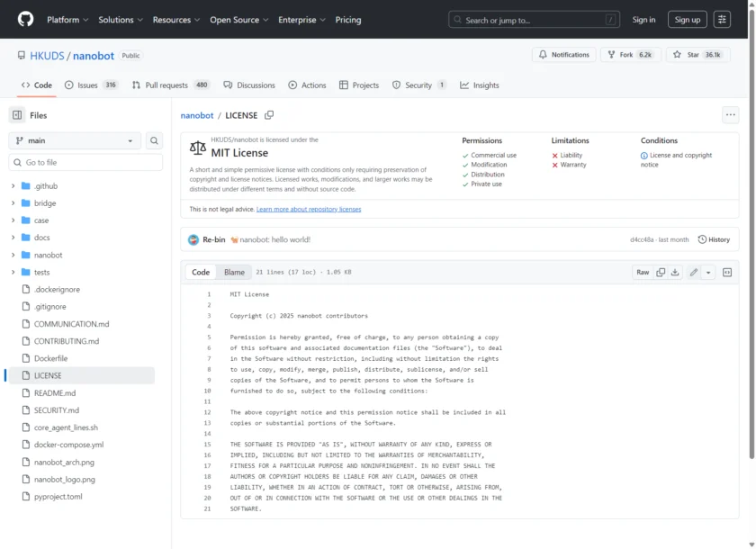Copy raw file contents
756x549 pixels.
coord(661,272)
